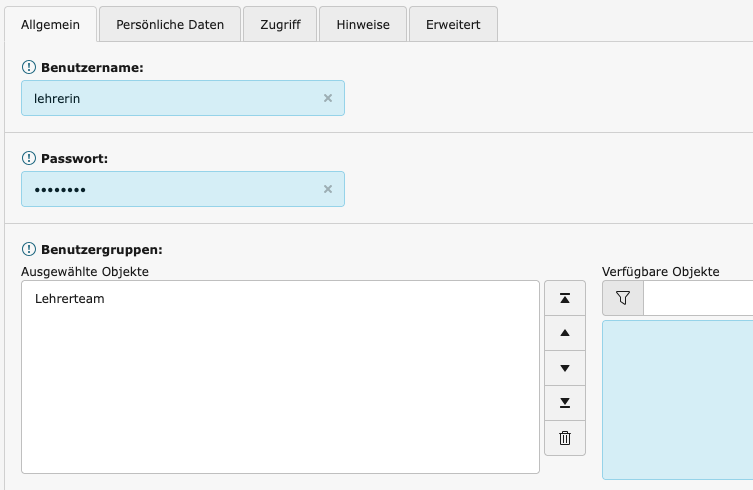The image size is (753, 490).
Task: Move selected group to top of list
Action: coord(565,298)
